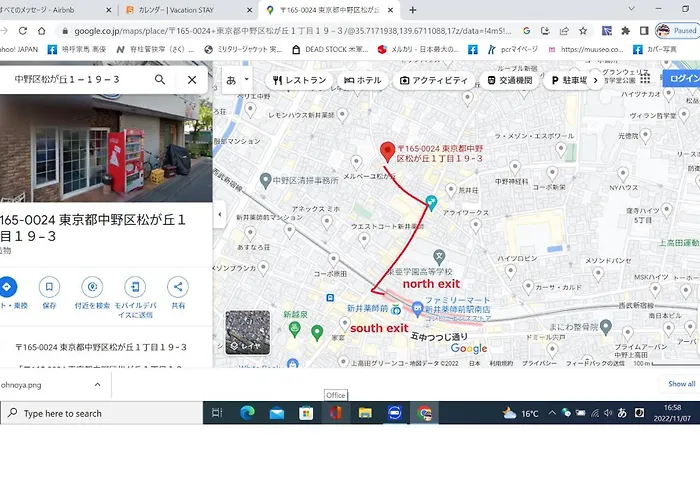Click the magnifier search icon in Maps search box
The width and height of the screenshot is (700, 500).
click(160, 79)
